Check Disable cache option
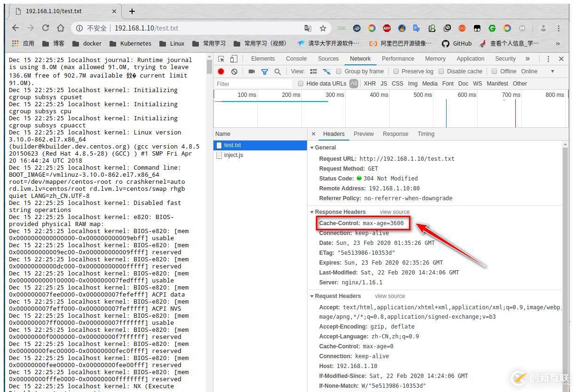Viewport: 574px width, 392px height. [441, 71]
